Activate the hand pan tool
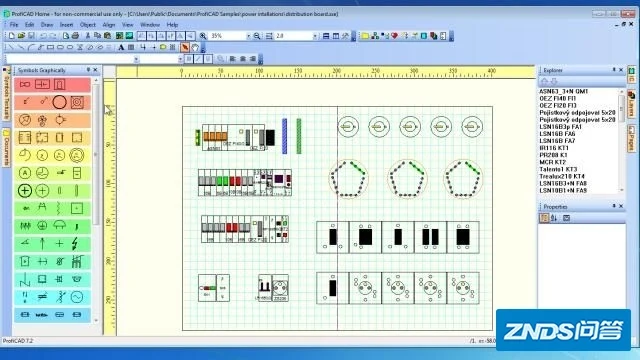 tap(195, 47)
